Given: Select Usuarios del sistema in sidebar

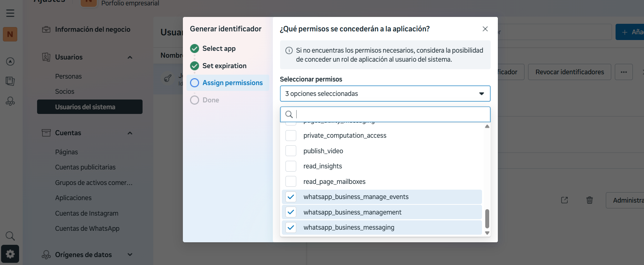Looking at the screenshot, I should [90, 107].
